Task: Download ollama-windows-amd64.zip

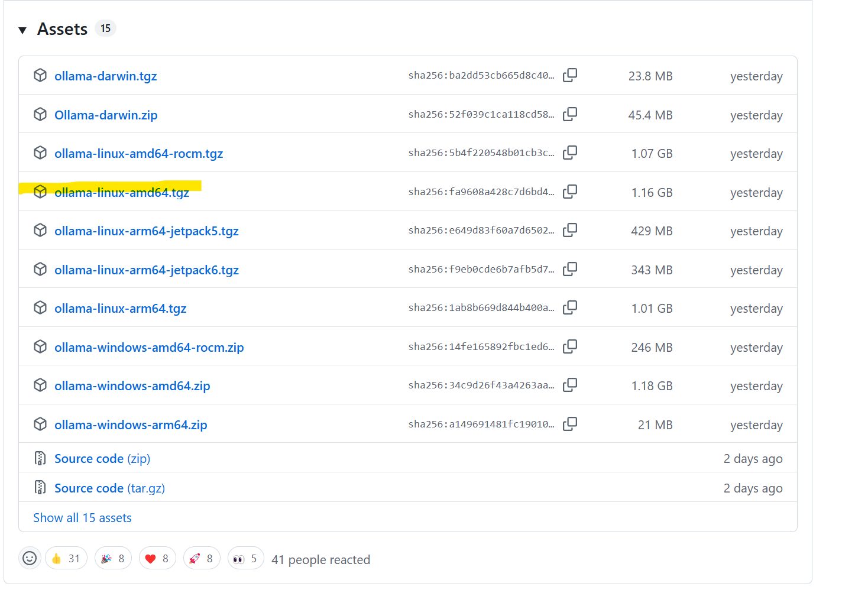Action: pos(132,386)
